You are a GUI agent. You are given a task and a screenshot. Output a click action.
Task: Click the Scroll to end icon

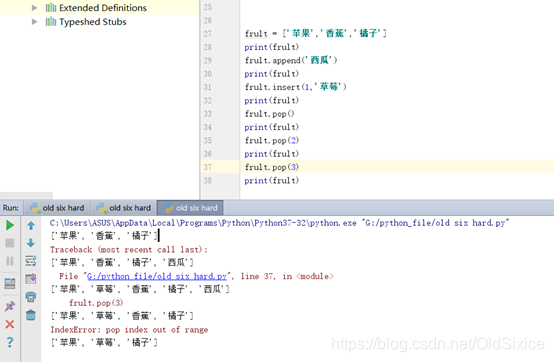click(x=31, y=279)
